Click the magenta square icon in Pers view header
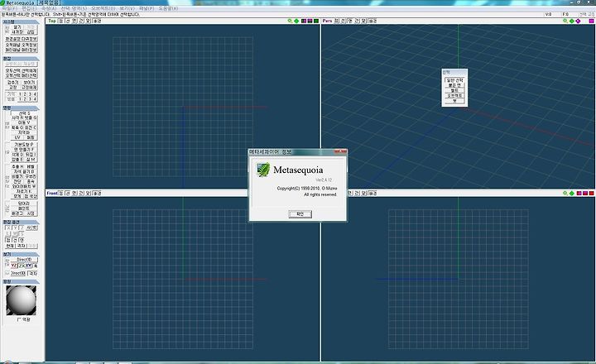 pos(591,21)
